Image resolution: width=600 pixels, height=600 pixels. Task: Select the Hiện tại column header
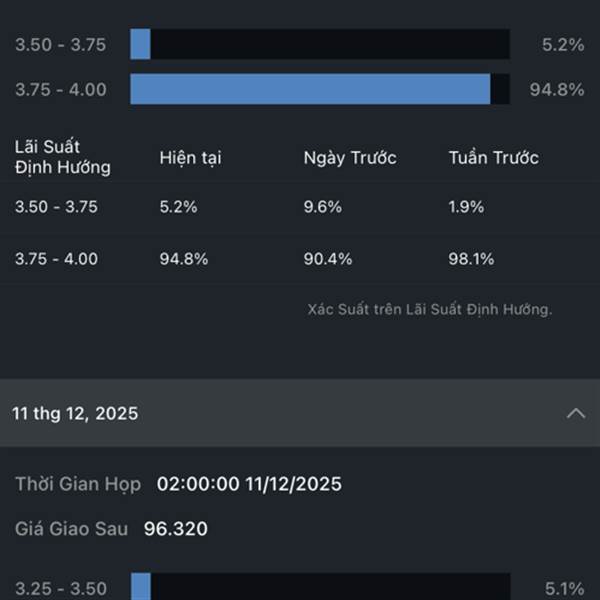click(x=191, y=158)
